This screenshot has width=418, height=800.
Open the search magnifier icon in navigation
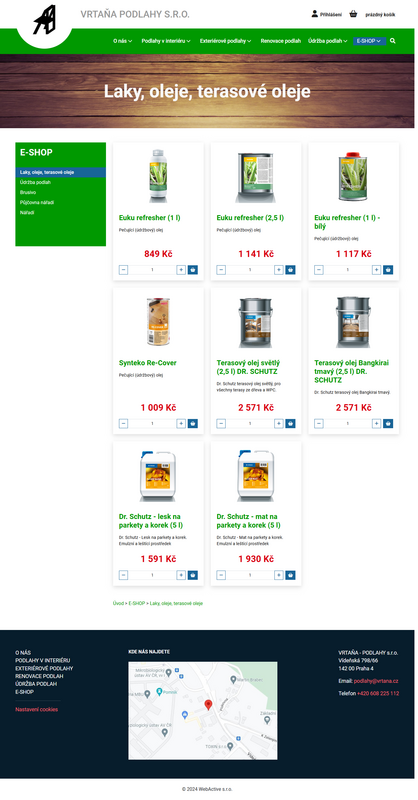click(x=392, y=41)
